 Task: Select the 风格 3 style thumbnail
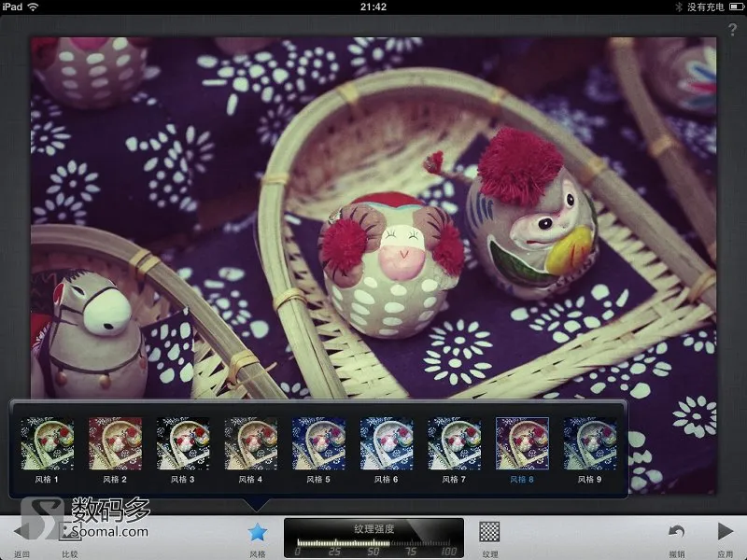183,444
